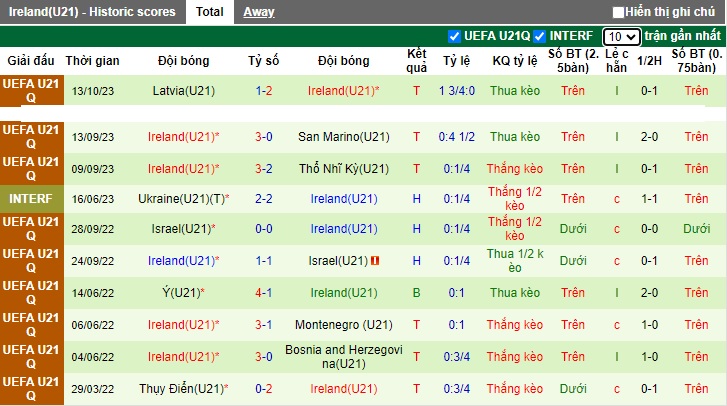The width and height of the screenshot is (727, 406).
Task: Open the 10 recent matches dropdown
Action: (621, 37)
